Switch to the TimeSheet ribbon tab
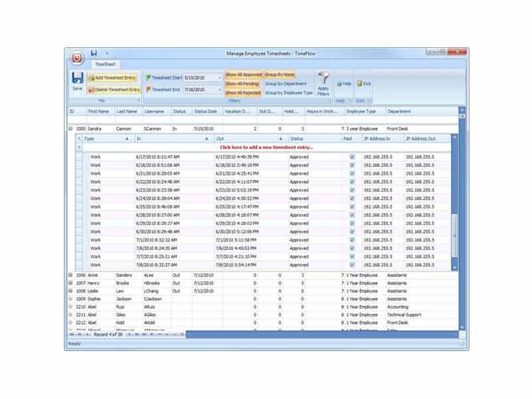Viewport: 532px width, 399px height. [105, 64]
